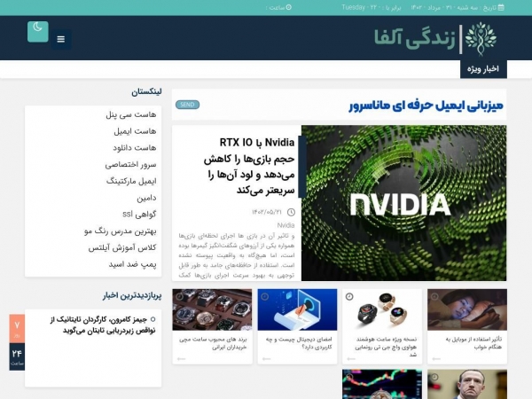
Task: Click the arrow icon on the watches card
Action: pyautogui.click(x=182, y=358)
